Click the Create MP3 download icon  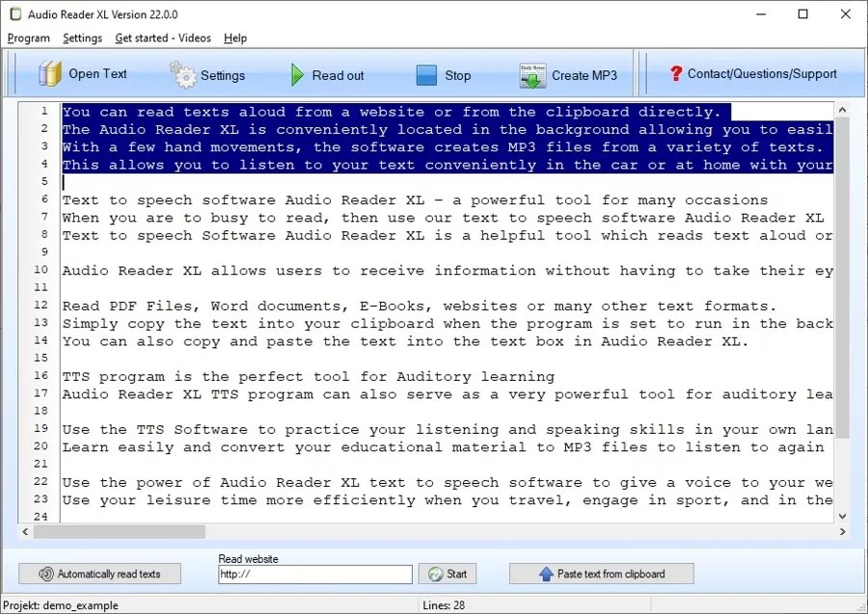click(x=532, y=76)
